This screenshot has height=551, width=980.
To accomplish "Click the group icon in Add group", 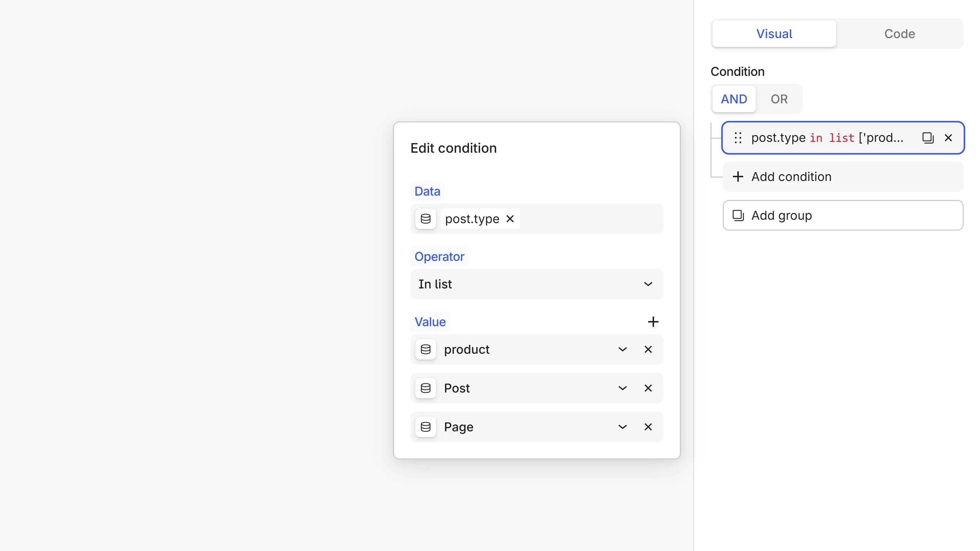I will [x=738, y=215].
